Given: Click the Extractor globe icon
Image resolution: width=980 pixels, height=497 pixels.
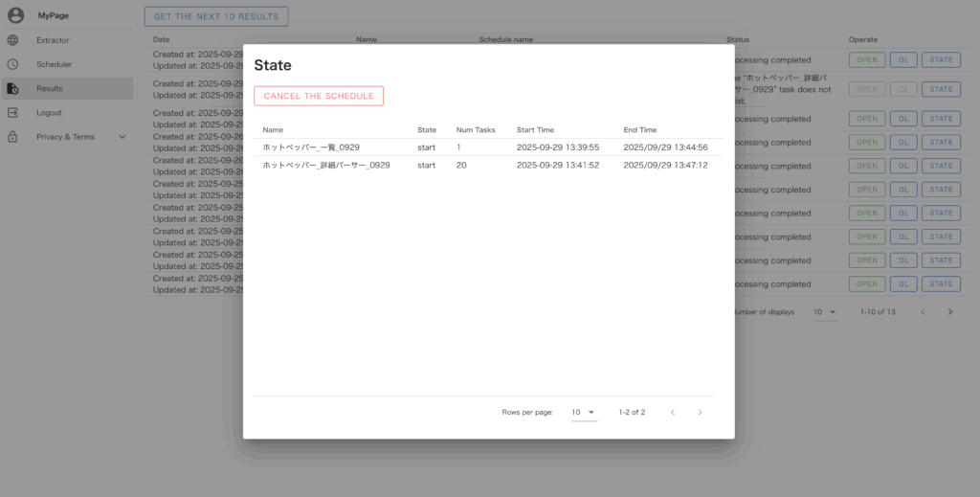Looking at the screenshot, I should click(12, 40).
